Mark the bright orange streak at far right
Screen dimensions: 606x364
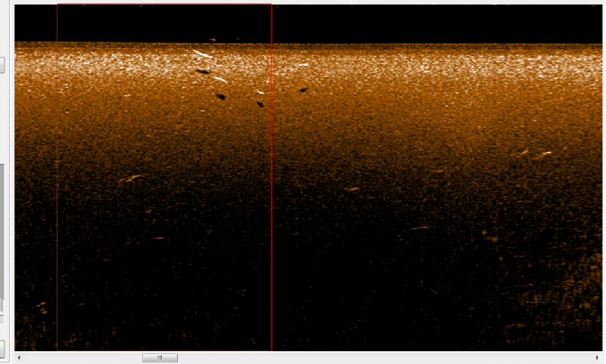point(541,156)
